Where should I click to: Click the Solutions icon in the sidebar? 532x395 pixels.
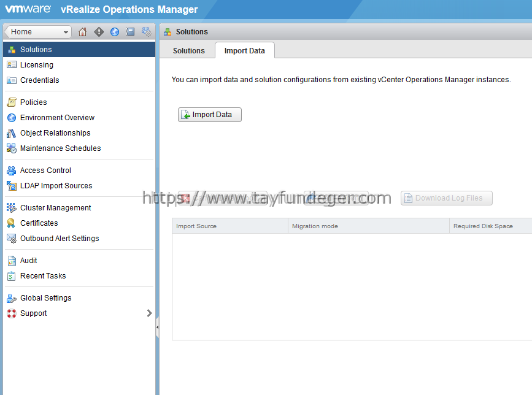(12, 50)
